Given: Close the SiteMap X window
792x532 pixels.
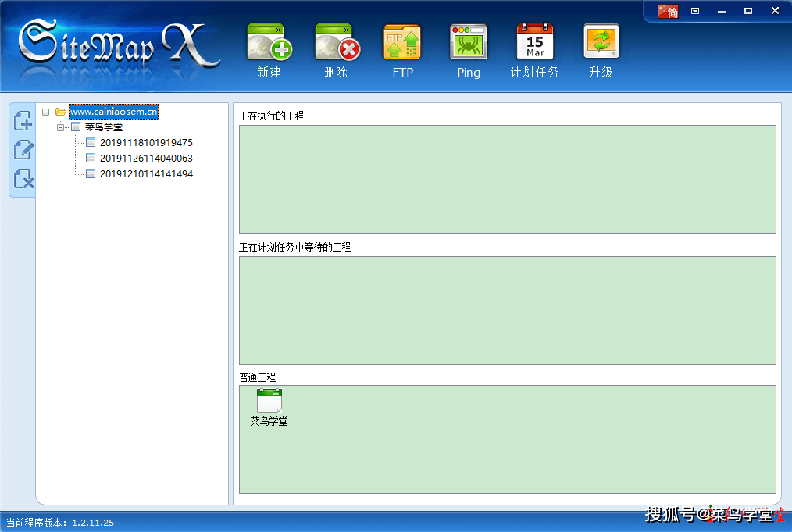Looking at the screenshot, I should pos(775,11).
